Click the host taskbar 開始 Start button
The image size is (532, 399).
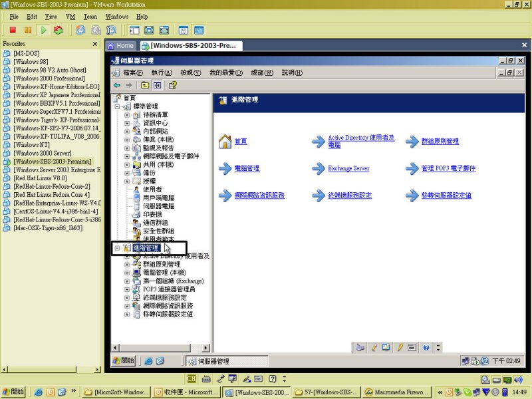coord(13,392)
